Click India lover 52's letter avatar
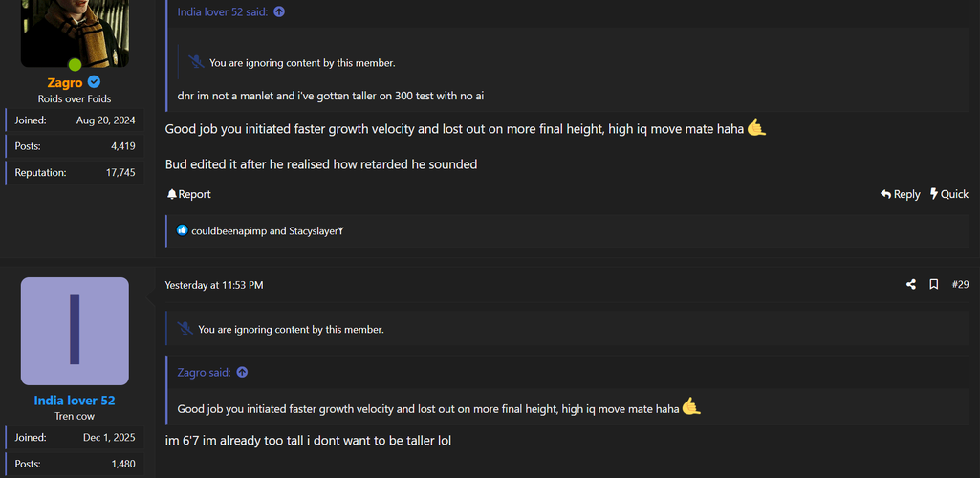 coord(75,331)
